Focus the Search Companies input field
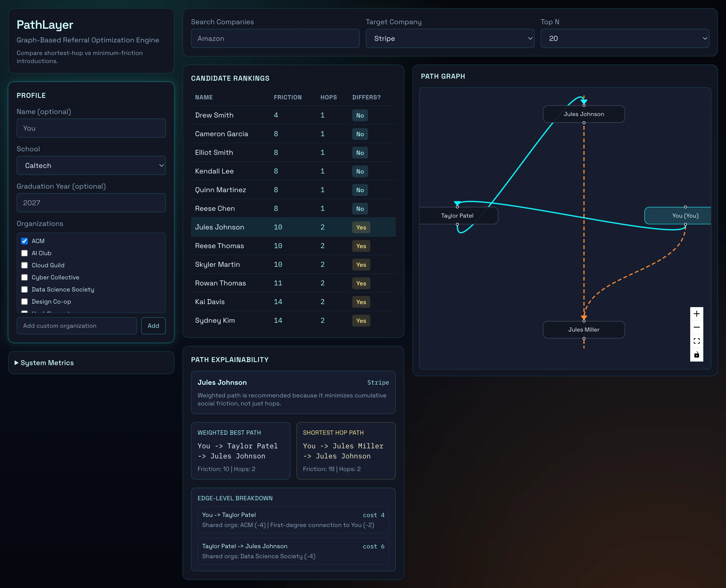 point(275,38)
